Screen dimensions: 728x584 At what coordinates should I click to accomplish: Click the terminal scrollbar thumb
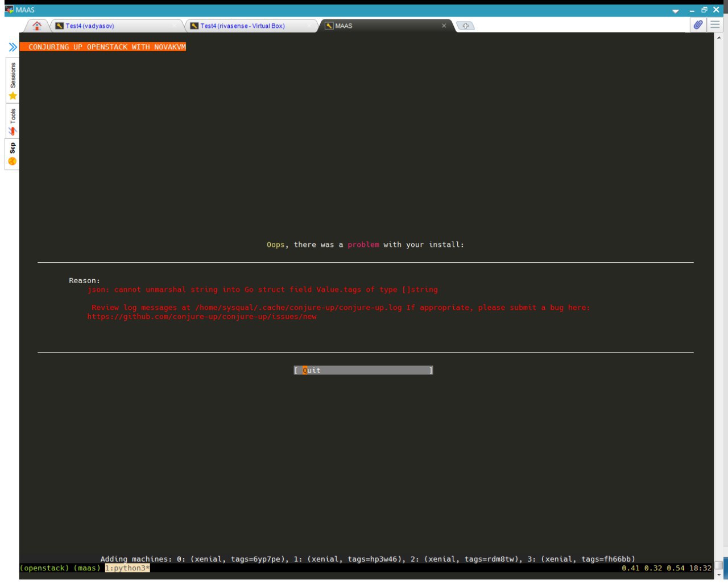click(719, 565)
